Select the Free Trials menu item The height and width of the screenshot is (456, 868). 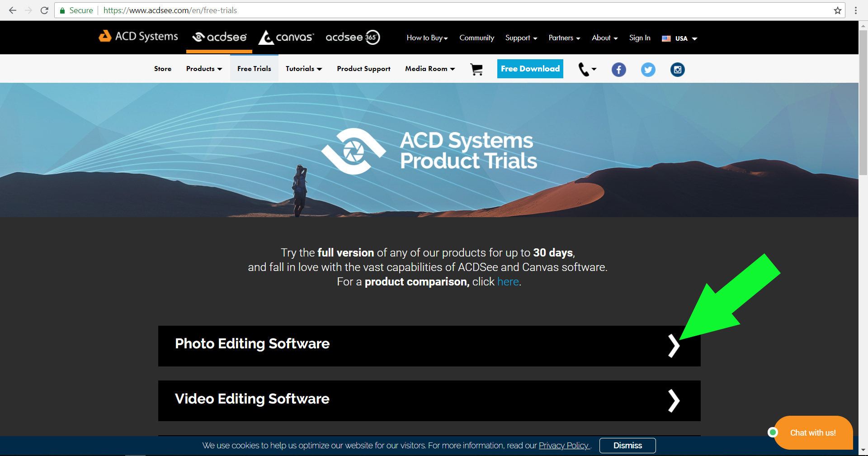(x=254, y=69)
